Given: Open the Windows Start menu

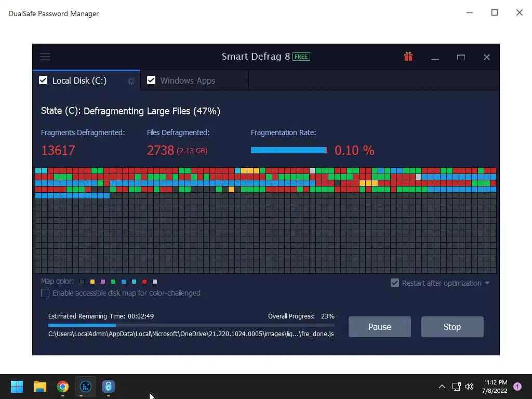Looking at the screenshot, I should pyautogui.click(x=17, y=387).
